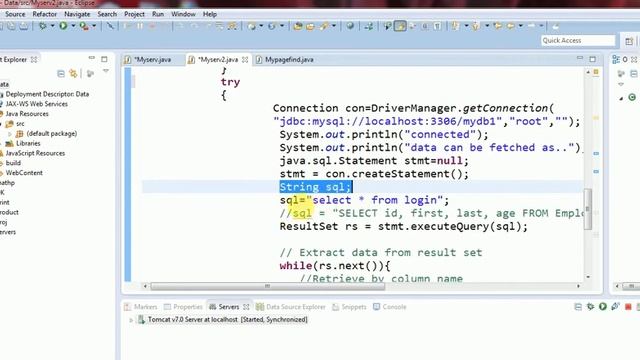
Task: Click Collapse All icon in Project Explorer
Action: (61, 73)
